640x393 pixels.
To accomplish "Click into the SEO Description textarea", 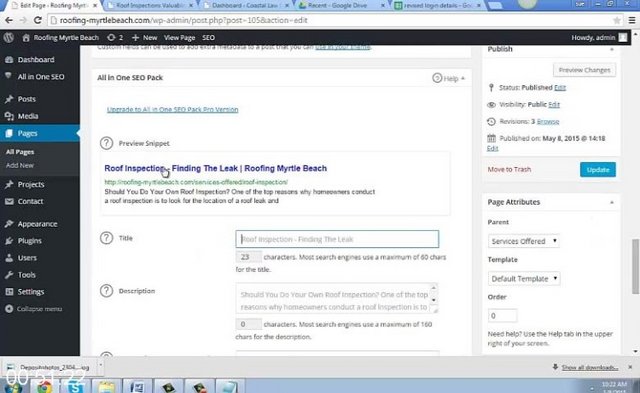I will [337, 299].
